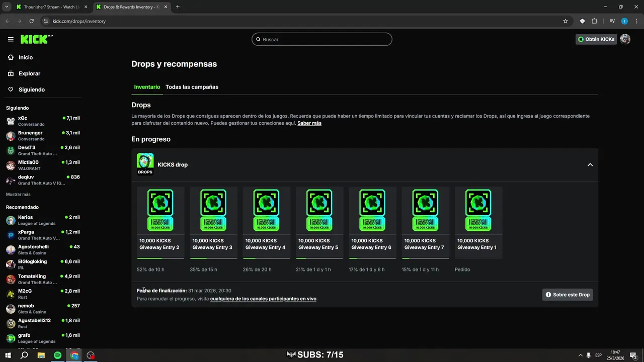Select Giveaway Entry 5 drop card
The image size is (644, 362).
coord(319,223)
